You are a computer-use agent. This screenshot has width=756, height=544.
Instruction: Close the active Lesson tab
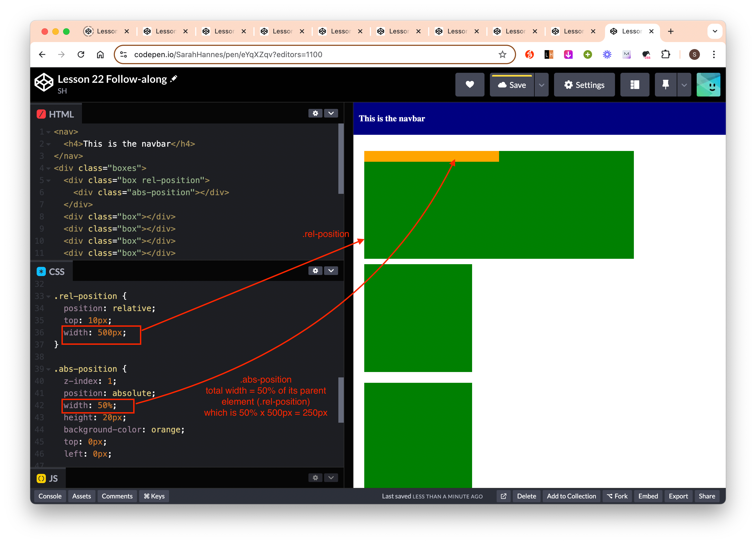pyautogui.click(x=651, y=31)
